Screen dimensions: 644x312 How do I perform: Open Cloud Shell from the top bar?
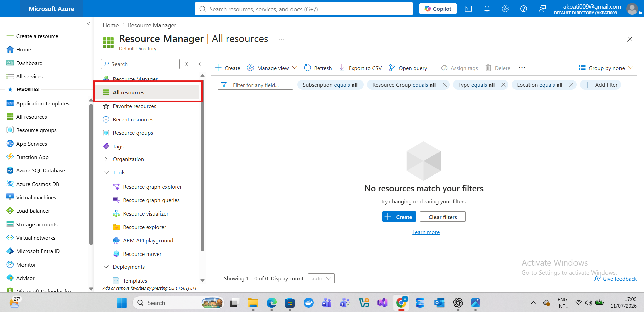pos(468,9)
